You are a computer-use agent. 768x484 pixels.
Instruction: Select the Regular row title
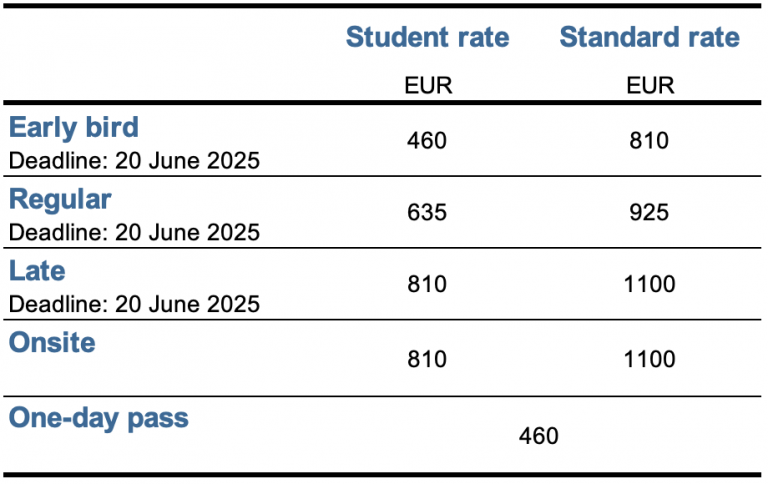click(60, 200)
